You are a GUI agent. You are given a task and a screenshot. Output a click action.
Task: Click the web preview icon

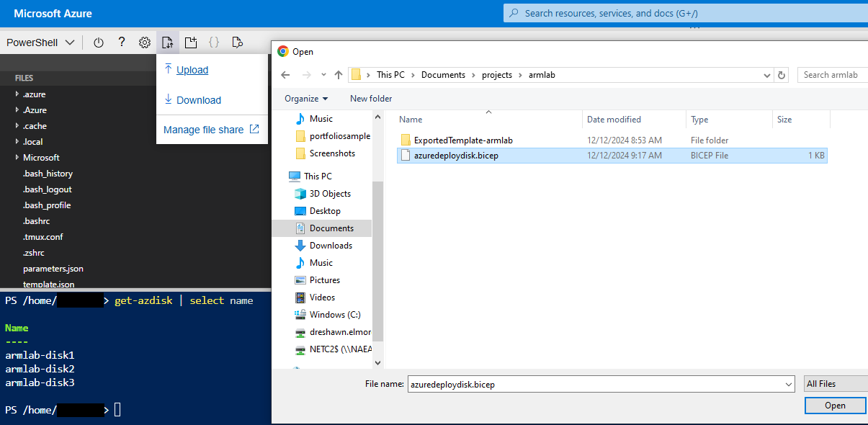coord(237,42)
